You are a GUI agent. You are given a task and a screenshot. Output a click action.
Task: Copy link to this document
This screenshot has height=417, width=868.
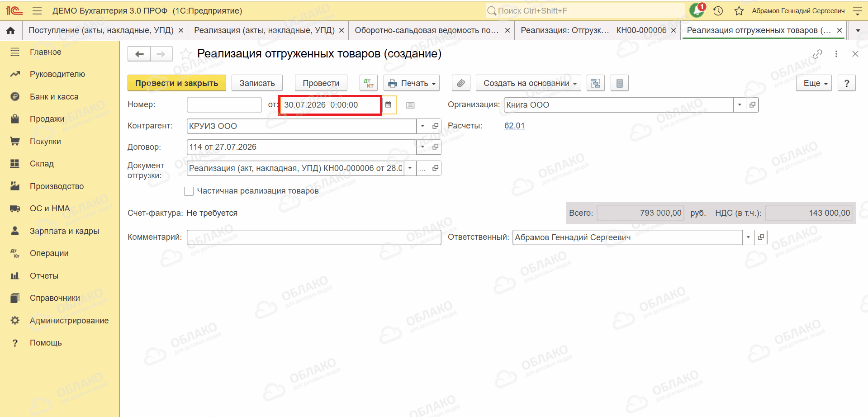point(817,54)
